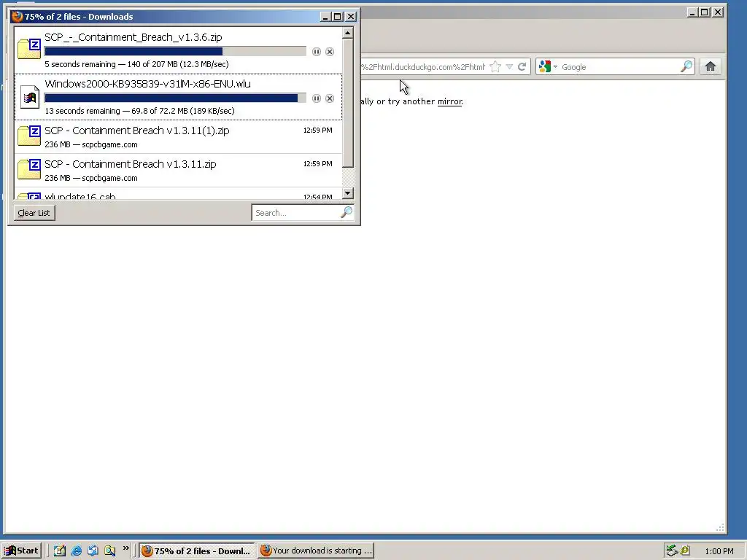Minimize the Downloads window
The height and width of the screenshot is (560, 747).
(325, 17)
